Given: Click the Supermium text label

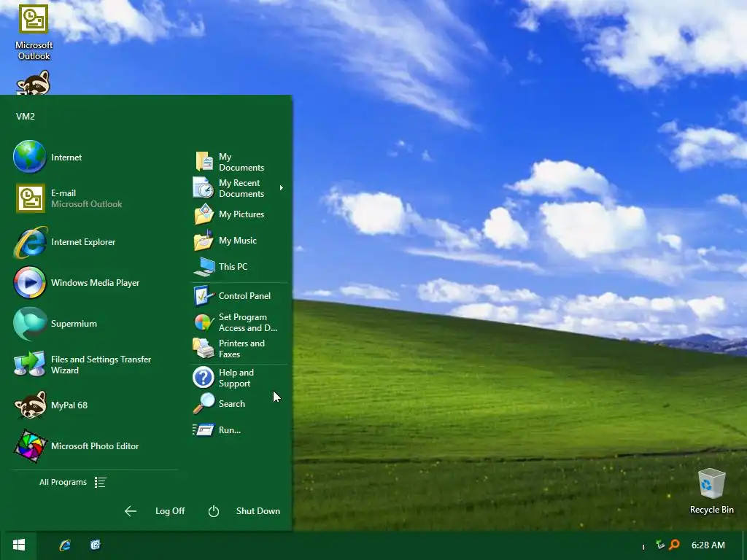Looking at the screenshot, I should [74, 324].
